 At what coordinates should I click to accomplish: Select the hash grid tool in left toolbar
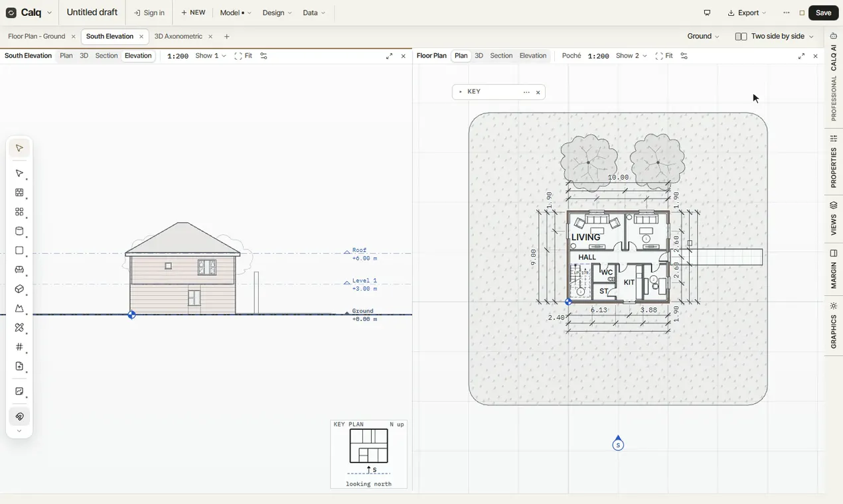(x=19, y=347)
